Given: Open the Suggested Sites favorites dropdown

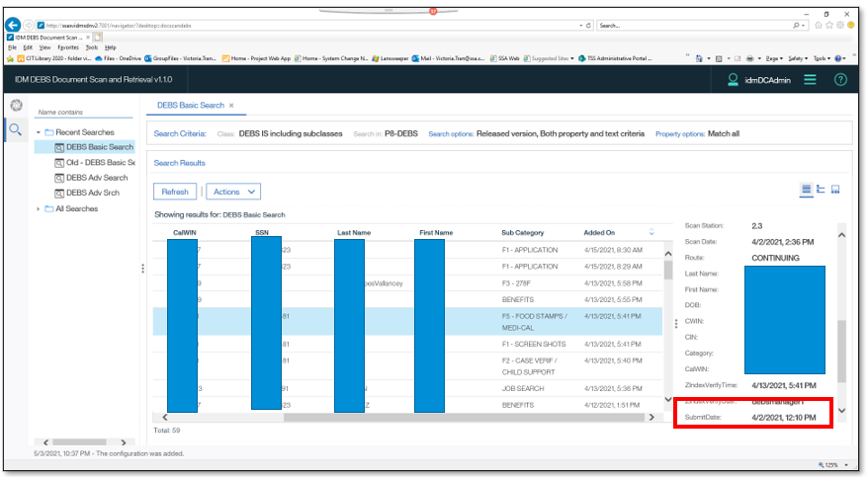Looking at the screenshot, I should pos(572,58).
